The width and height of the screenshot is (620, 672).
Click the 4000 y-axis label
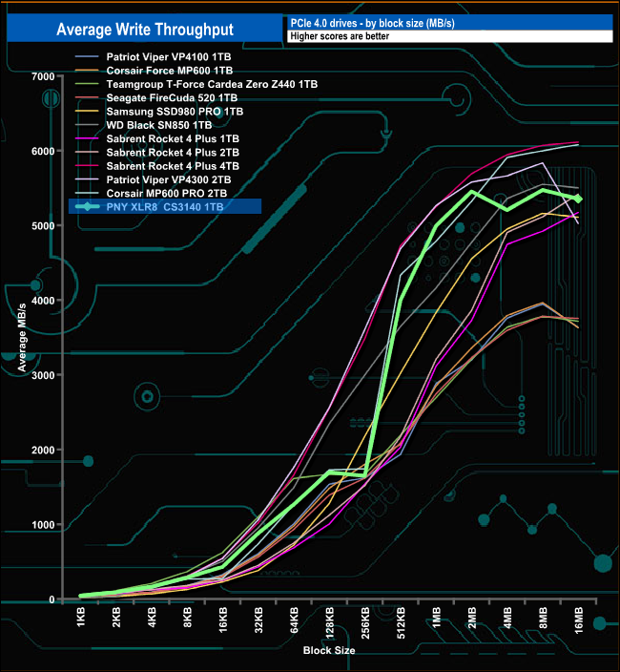tap(43, 301)
